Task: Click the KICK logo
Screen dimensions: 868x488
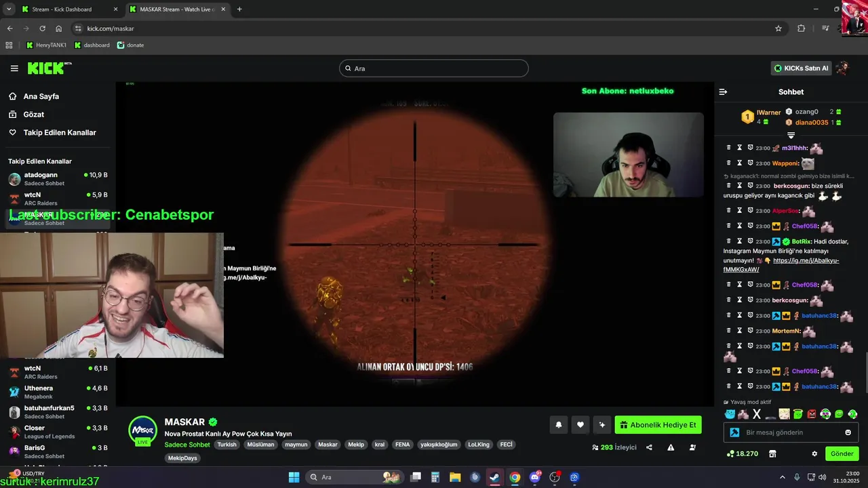Action: tap(49, 68)
